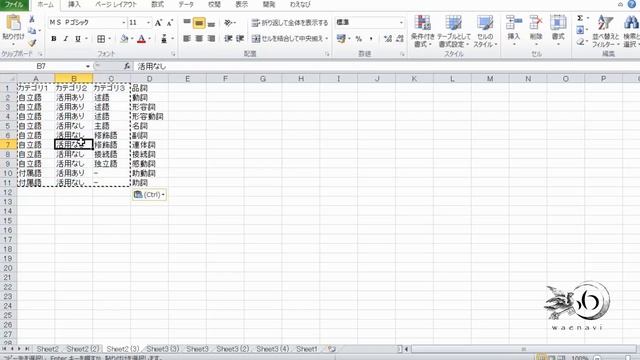
Task: Click the Sort and Filter icon
Action: point(606,22)
